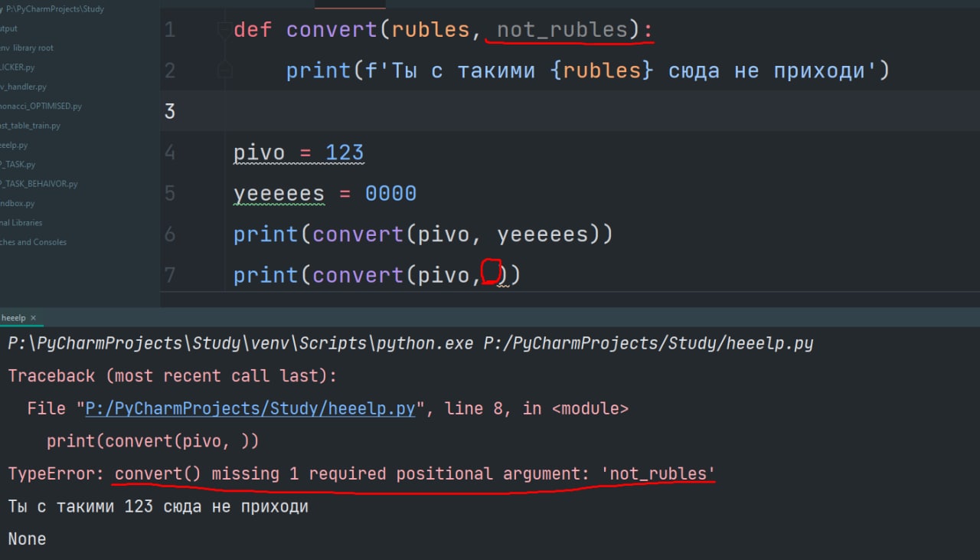Open the Fibonacci OPTIMISED.py file
This screenshot has width=980, height=560.
[41, 106]
